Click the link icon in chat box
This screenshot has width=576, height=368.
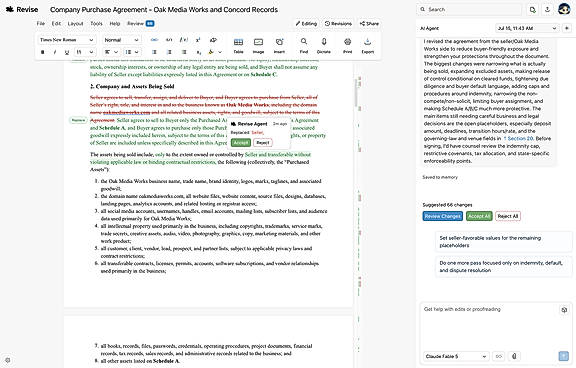point(498,356)
